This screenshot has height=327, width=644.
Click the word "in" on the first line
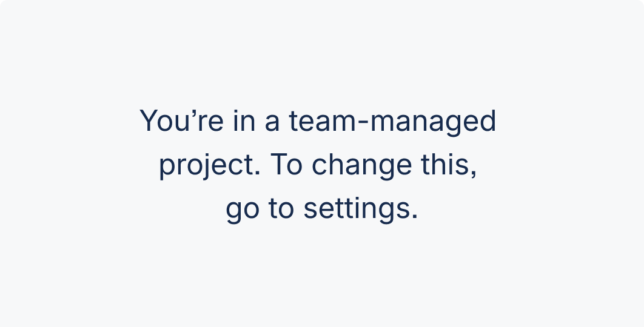click(244, 121)
